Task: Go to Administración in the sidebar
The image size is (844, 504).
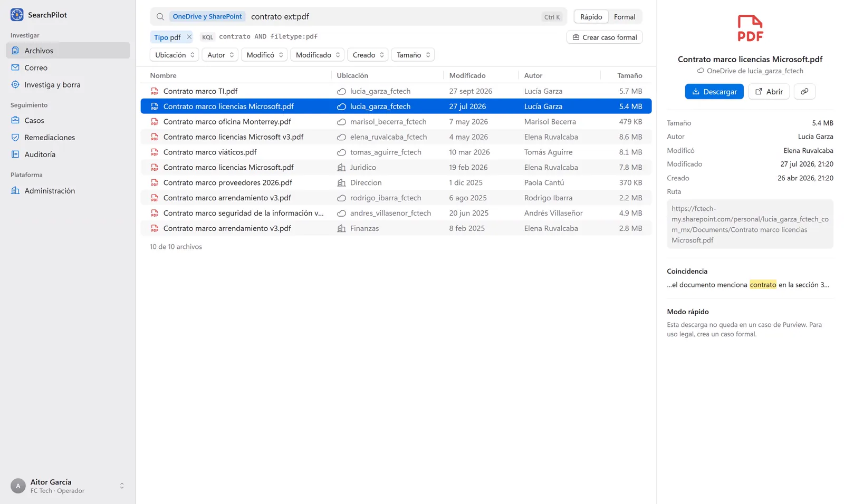Action: tap(68, 191)
